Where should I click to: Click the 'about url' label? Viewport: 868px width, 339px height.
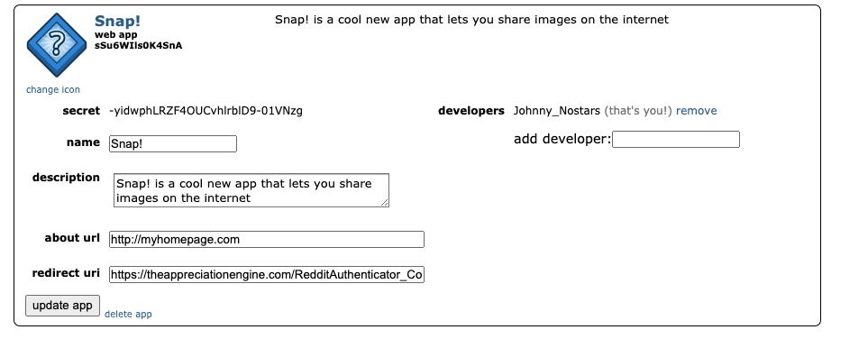(x=72, y=238)
